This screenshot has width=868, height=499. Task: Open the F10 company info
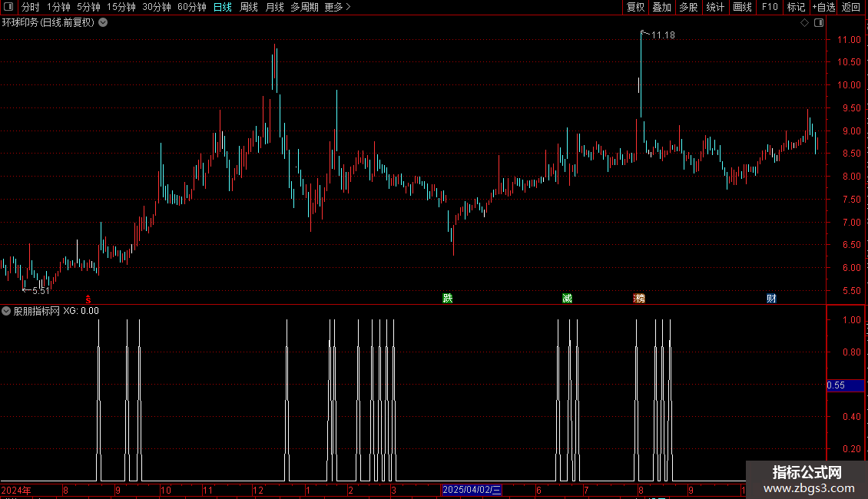tap(770, 7)
